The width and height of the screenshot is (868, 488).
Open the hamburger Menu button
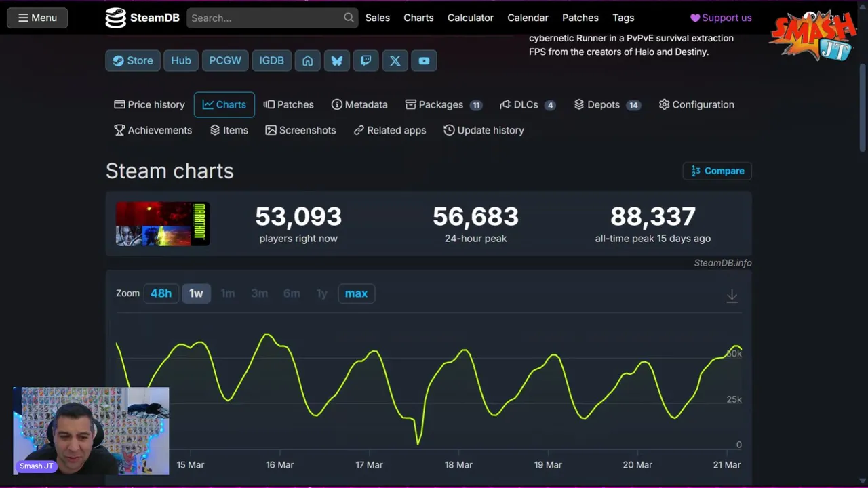[37, 18]
